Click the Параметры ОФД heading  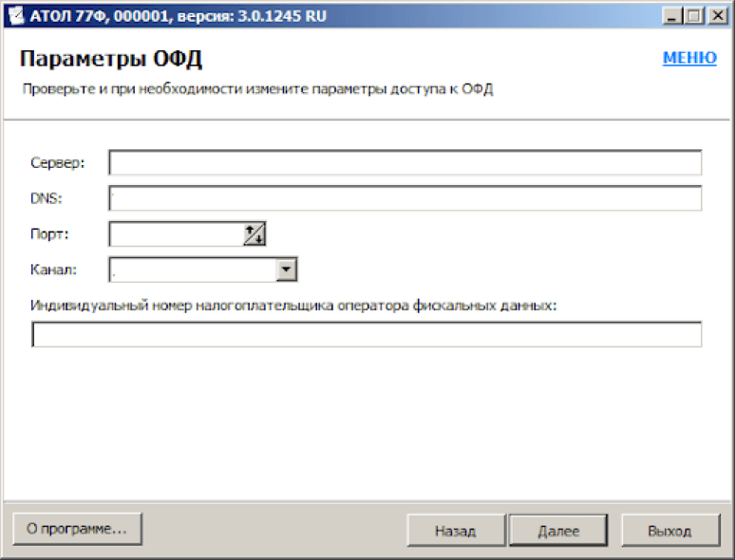[111, 59]
